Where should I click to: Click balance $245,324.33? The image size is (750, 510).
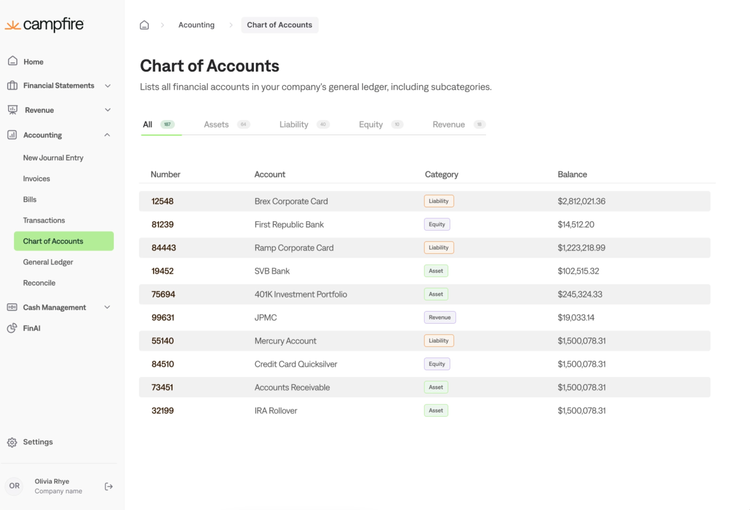tap(580, 295)
